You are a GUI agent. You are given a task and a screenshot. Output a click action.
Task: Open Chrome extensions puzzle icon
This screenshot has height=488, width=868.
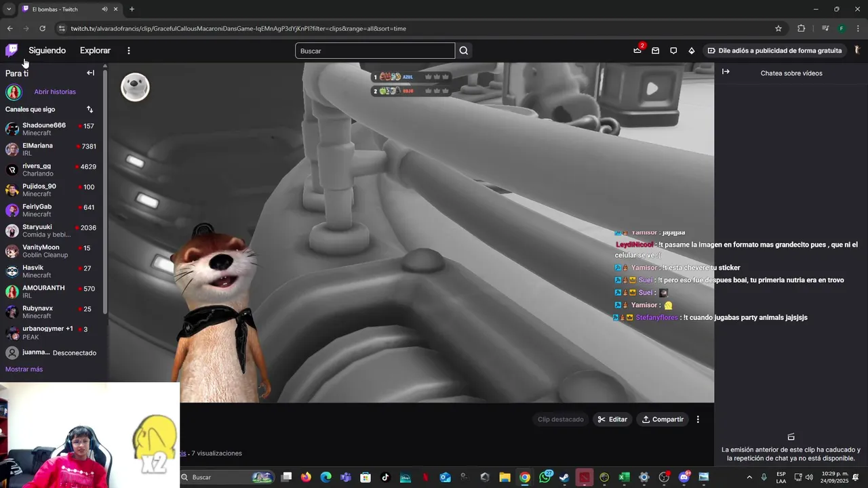click(x=802, y=28)
